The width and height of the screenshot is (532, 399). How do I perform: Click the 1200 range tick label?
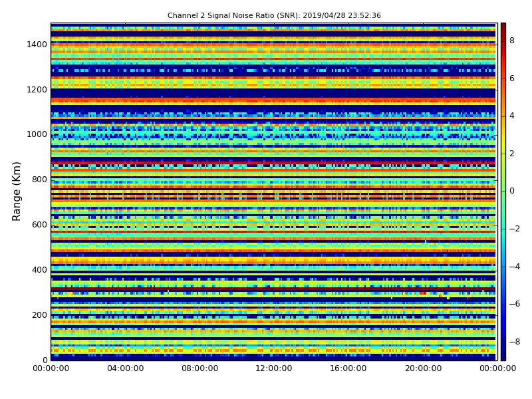coord(37,90)
